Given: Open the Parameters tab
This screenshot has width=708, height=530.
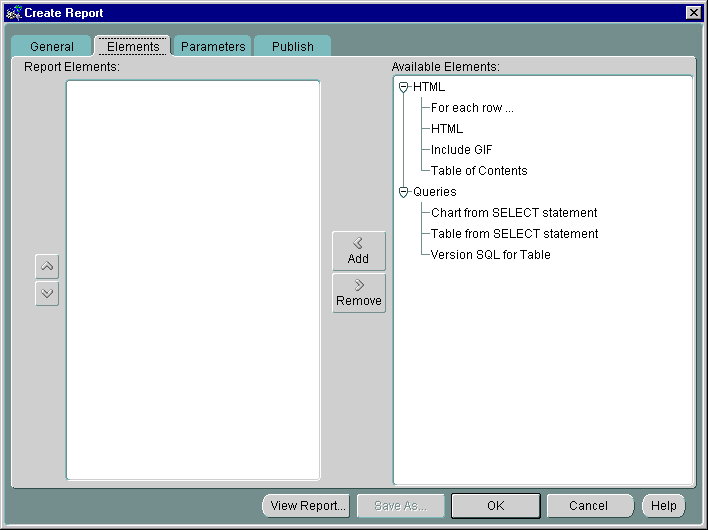Looking at the screenshot, I should tap(213, 46).
